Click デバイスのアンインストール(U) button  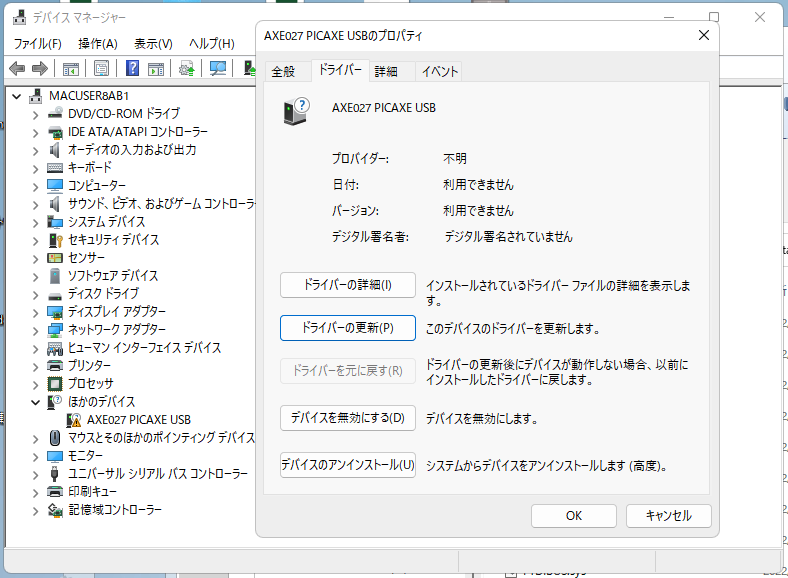tap(348, 465)
